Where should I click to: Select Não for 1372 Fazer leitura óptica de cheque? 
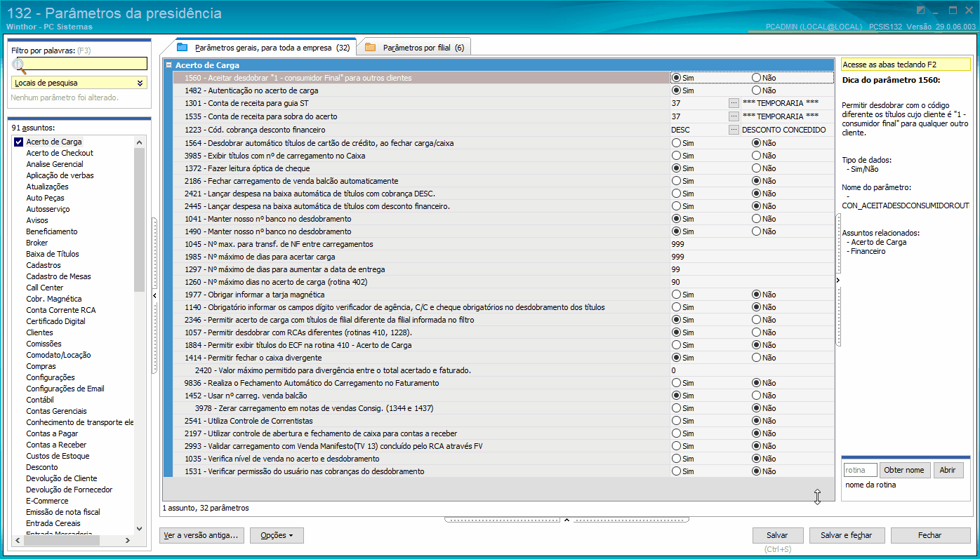[756, 168]
